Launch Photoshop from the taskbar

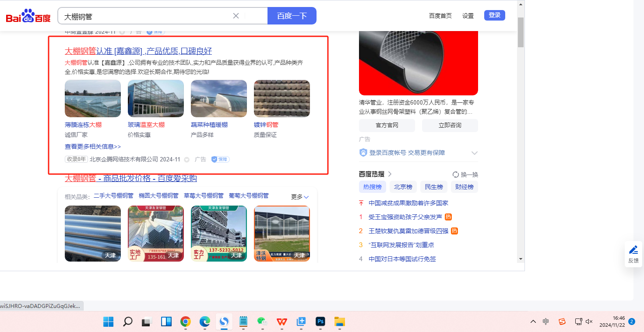point(320,322)
